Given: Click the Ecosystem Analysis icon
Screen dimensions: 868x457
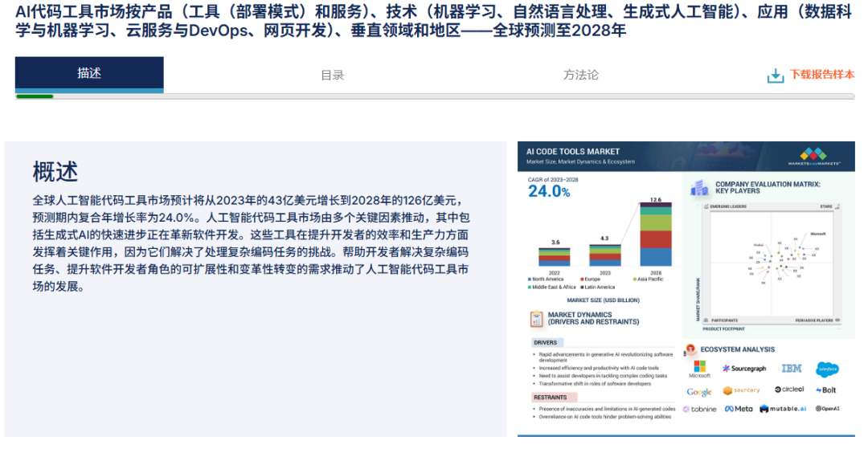Looking at the screenshot, I should (690, 349).
